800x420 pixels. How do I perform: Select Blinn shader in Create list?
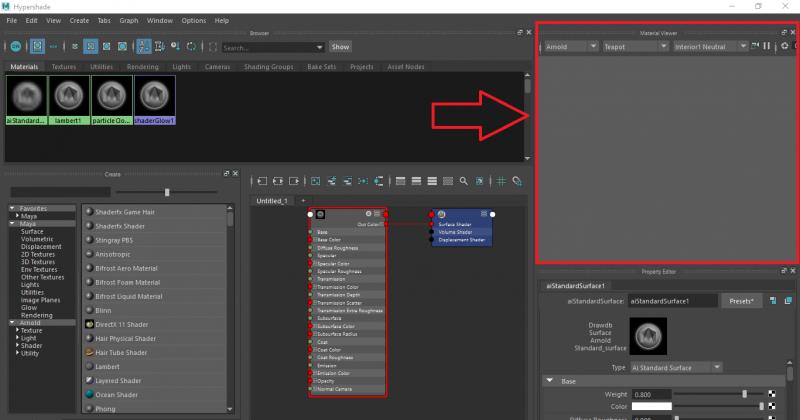tap(104, 310)
